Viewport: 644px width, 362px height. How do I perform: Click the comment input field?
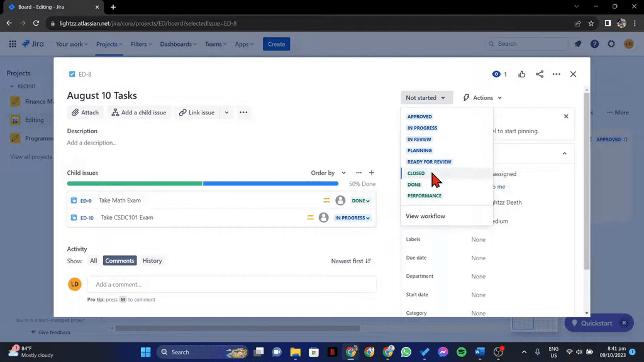coord(233,284)
